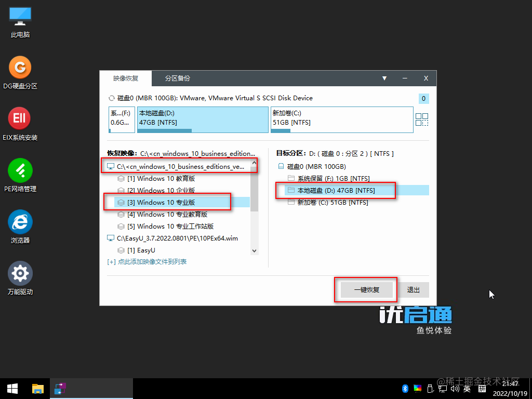This screenshot has width=532, height=399.
Task: Open File Explorer from the taskbar
Action: pyautogui.click(x=38, y=388)
